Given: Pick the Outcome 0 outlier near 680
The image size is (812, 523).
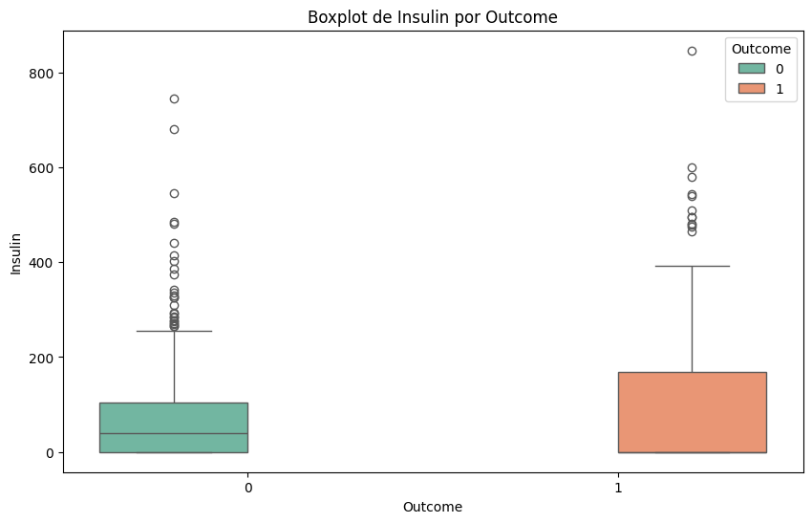Looking at the screenshot, I should 174,129.
